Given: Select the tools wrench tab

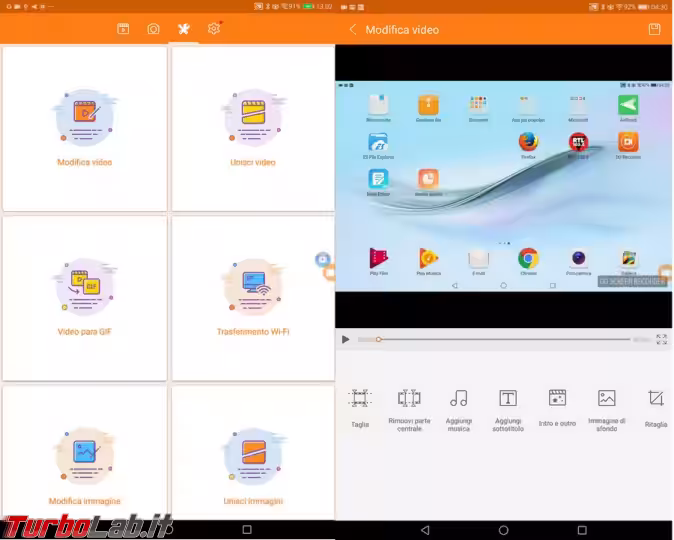Looking at the screenshot, I should 183,29.
